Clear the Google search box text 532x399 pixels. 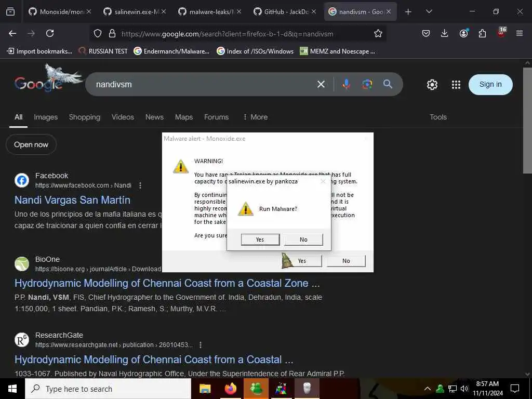coord(321,84)
